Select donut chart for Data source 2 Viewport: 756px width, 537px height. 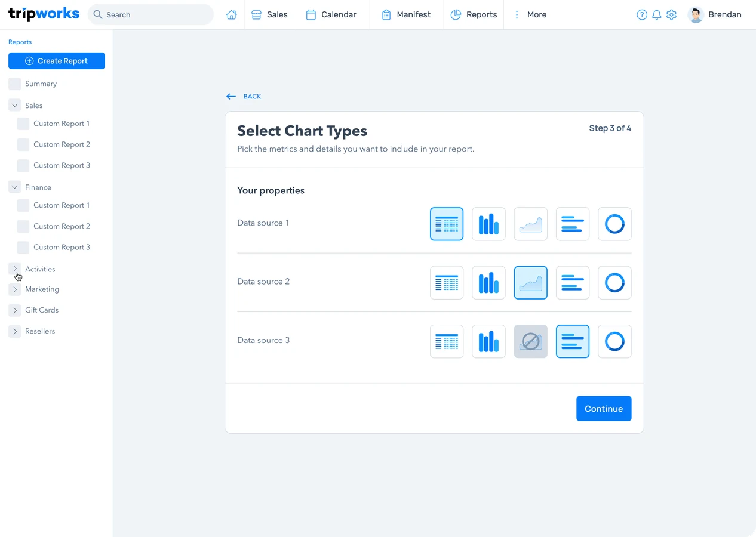(614, 283)
